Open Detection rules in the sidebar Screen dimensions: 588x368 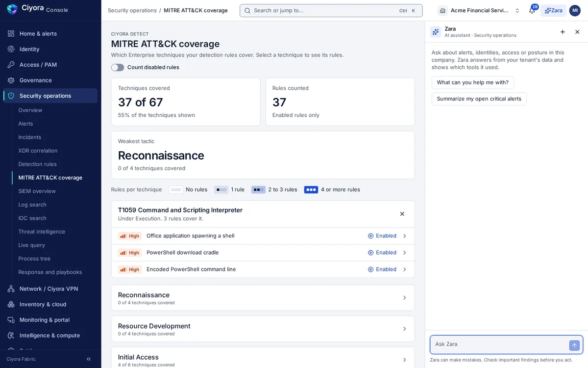tap(37, 164)
